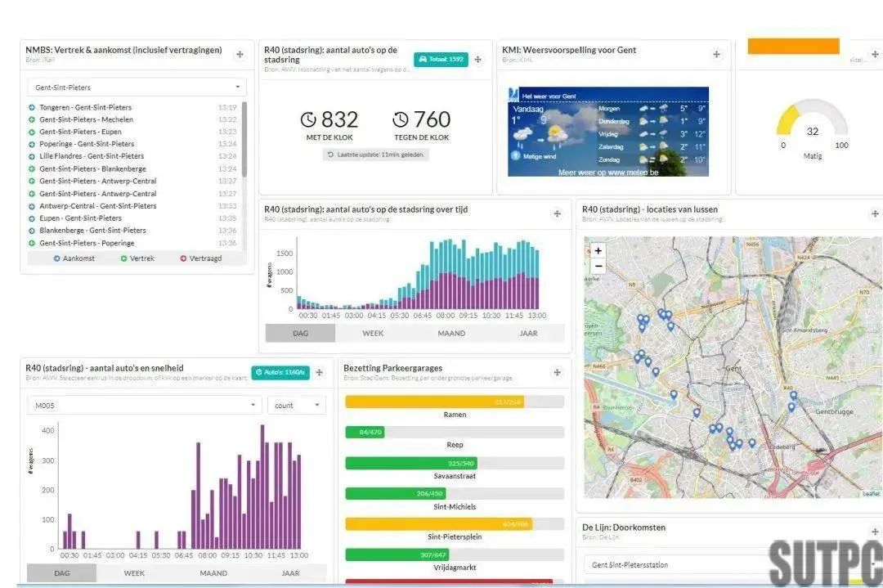This screenshot has height=588, width=883.
Task: Click the Leaflet attribution link on map
Action: pyautogui.click(x=871, y=494)
